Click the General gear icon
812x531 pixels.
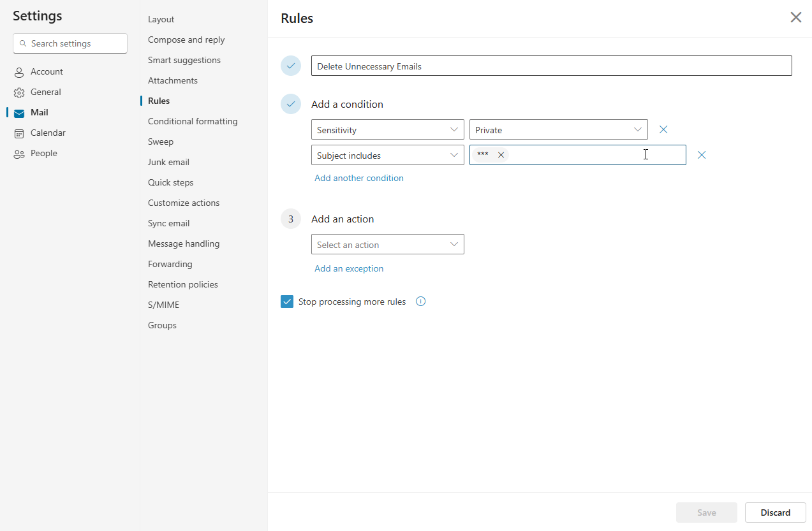pyautogui.click(x=19, y=92)
